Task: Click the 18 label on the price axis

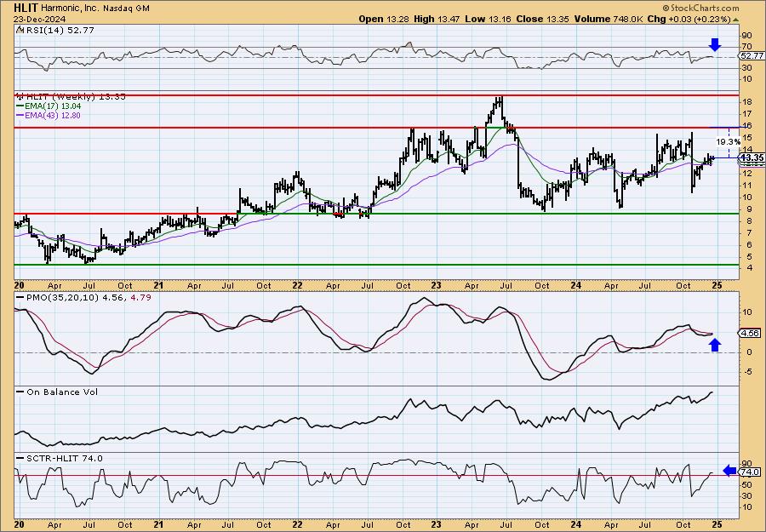Action: tap(746, 102)
